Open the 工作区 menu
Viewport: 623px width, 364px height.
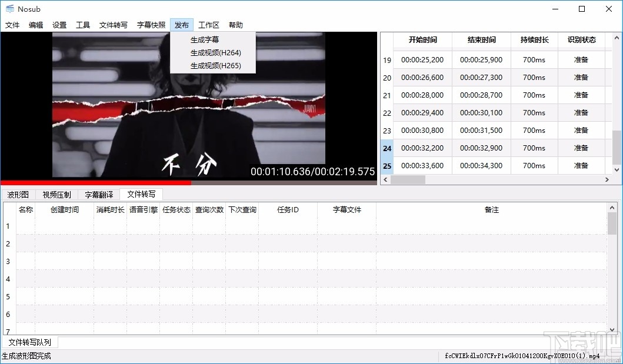click(209, 25)
